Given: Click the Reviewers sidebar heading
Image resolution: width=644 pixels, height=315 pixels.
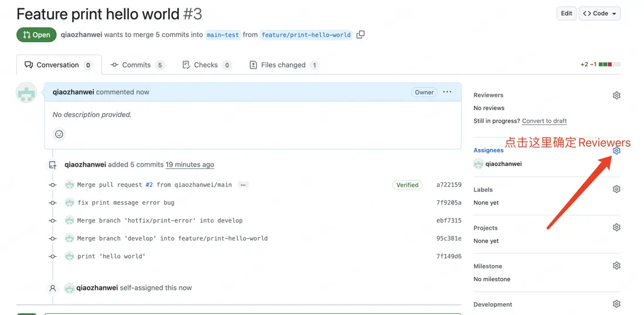Looking at the screenshot, I should pyautogui.click(x=489, y=95).
